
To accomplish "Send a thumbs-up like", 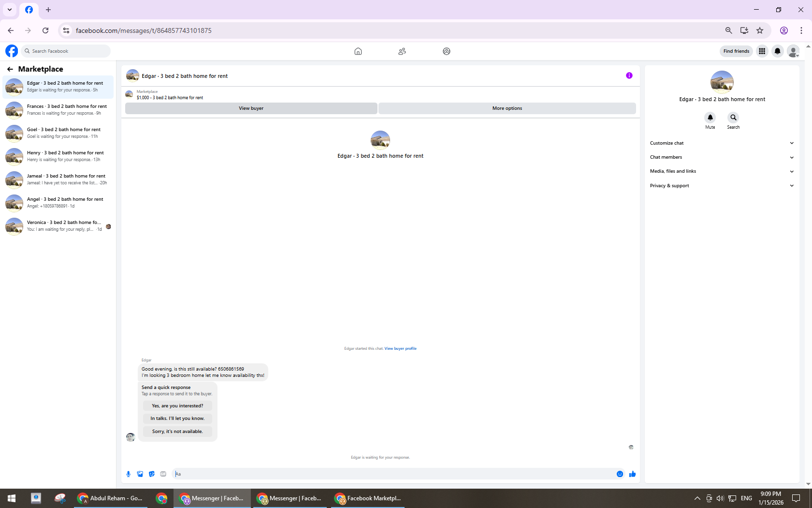I will [x=632, y=474].
